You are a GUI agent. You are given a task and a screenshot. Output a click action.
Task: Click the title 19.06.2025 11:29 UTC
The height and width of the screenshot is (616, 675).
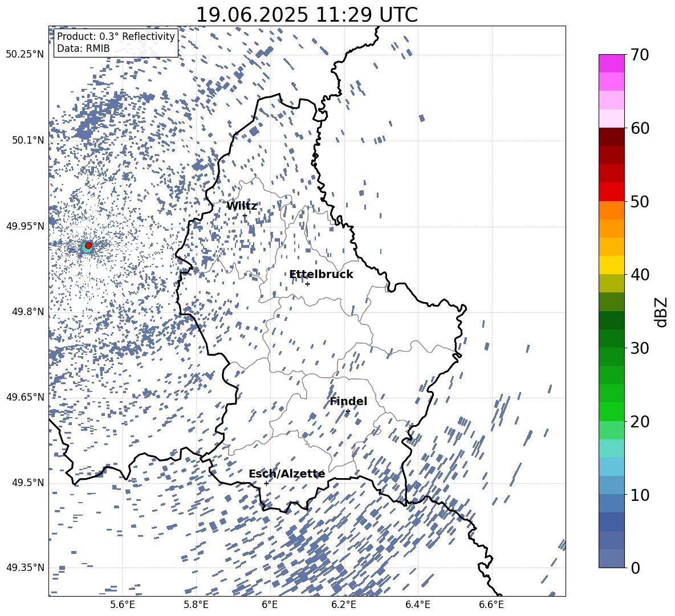click(x=307, y=15)
